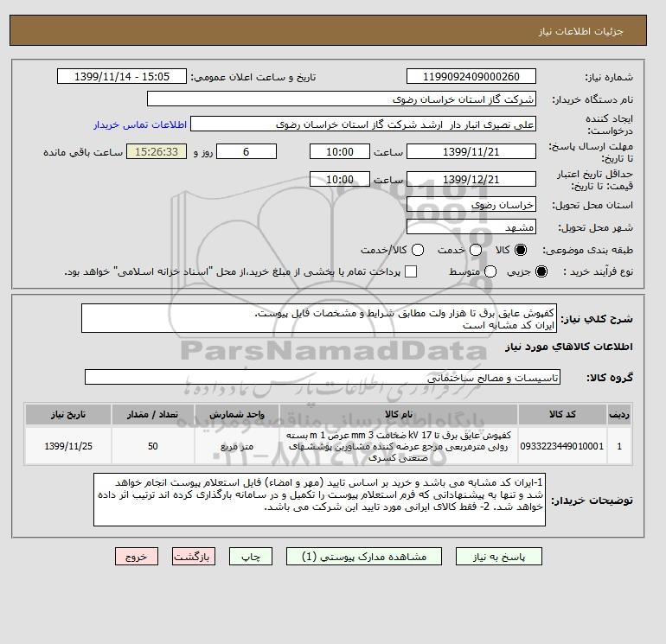Click تعداد / مقدار column header
Image resolution: width=666 pixels, height=644 pixels.
click(153, 414)
